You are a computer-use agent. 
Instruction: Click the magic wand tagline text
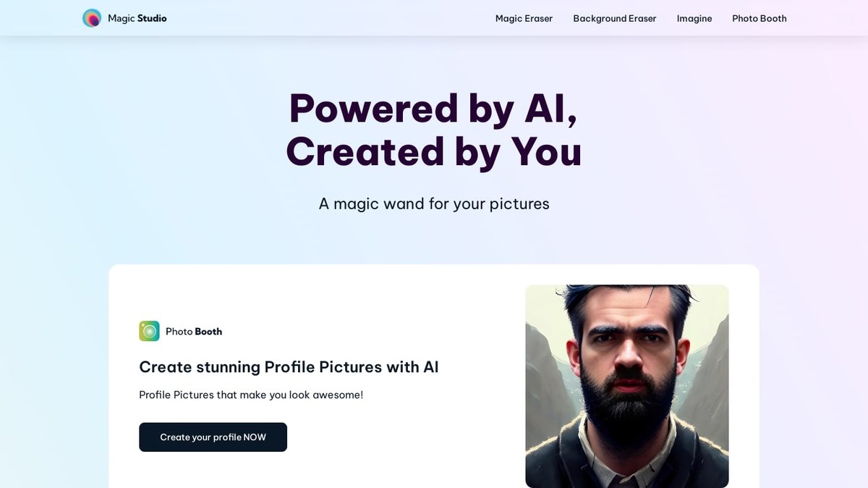pyautogui.click(x=434, y=203)
